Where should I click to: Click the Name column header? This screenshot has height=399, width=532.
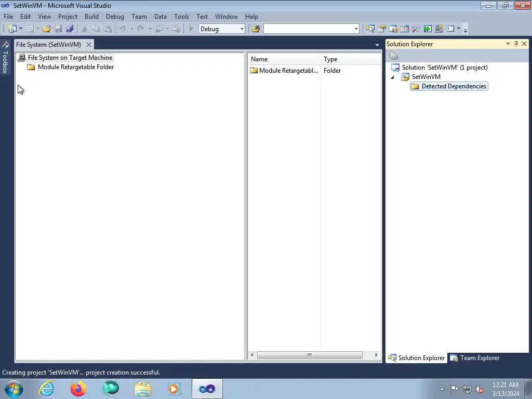(x=284, y=59)
